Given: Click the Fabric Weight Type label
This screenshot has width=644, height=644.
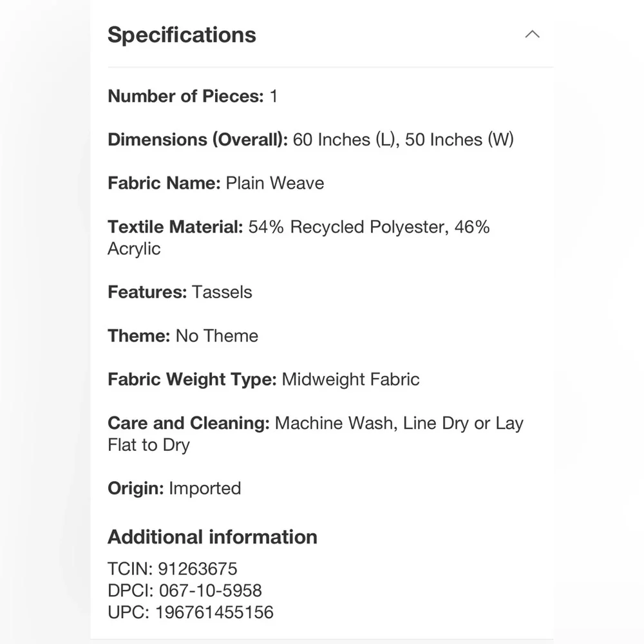Looking at the screenshot, I should click(x=192, y=379).
